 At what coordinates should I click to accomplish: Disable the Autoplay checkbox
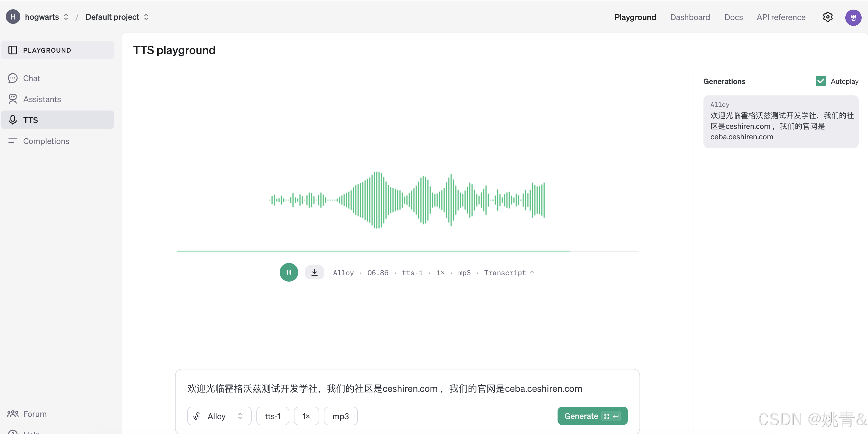click(x=821, y=81)
